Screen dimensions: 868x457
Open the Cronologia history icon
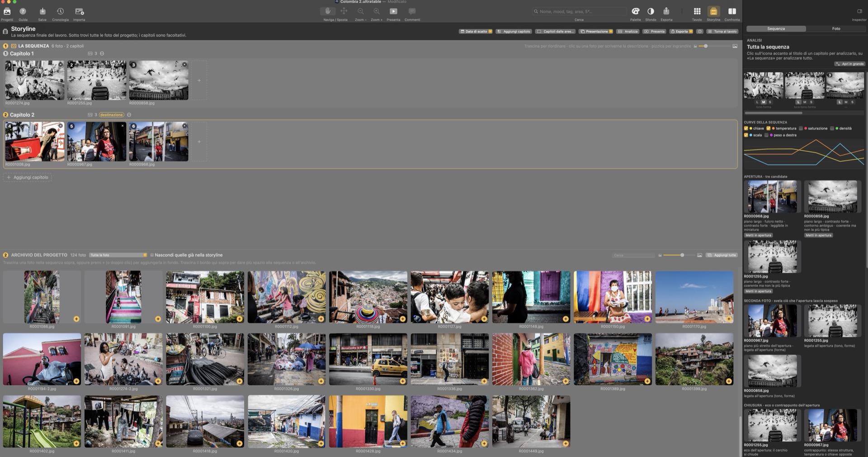[60, 11]
